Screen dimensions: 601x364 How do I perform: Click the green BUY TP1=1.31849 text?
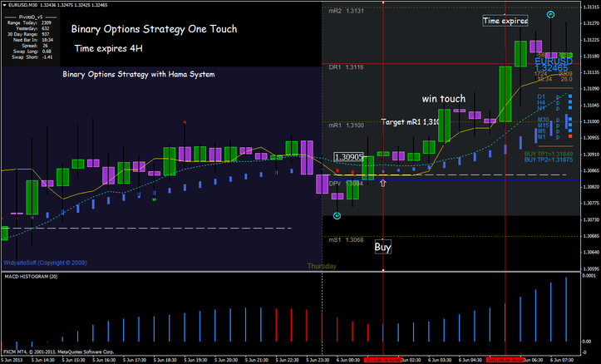tap(549, 154)
